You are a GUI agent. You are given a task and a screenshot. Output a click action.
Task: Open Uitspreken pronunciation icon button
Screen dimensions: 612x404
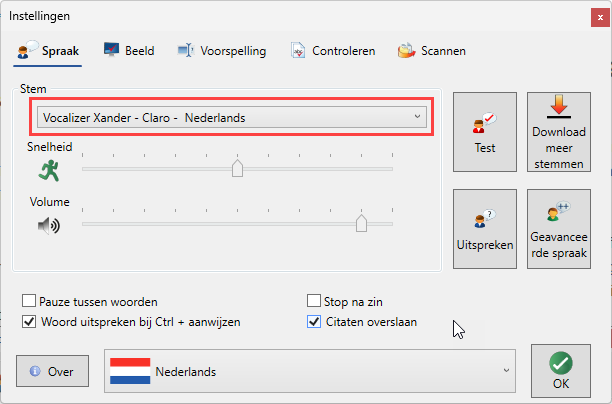(485, 229)
